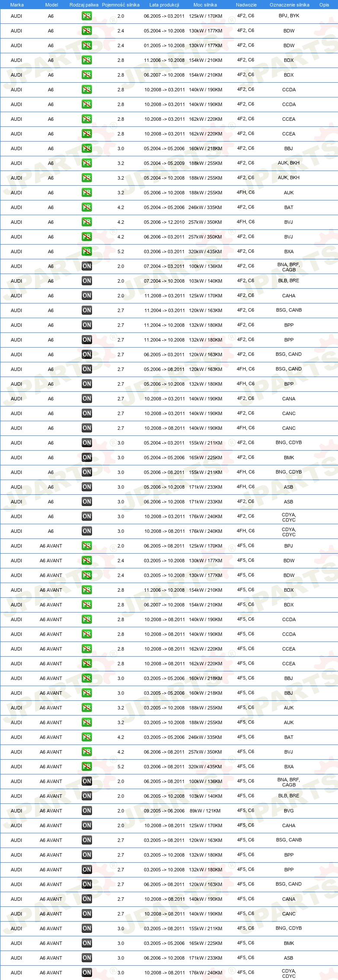This screenshot has width=338, height=980.
Task: Click 06.2005 -> 03.2011 cell in BPJ, BYK row
Action: [164, 16]
